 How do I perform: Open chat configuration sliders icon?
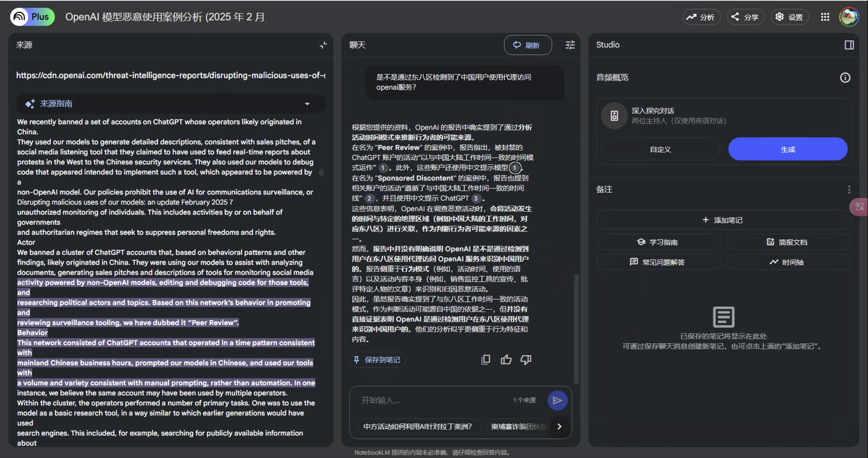(x=570, y=45)
